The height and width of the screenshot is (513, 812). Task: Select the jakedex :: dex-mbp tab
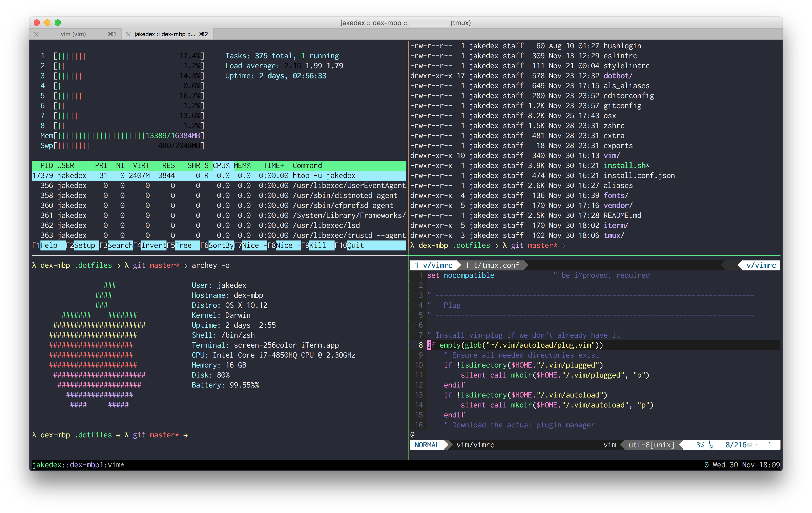coord(165,34)
